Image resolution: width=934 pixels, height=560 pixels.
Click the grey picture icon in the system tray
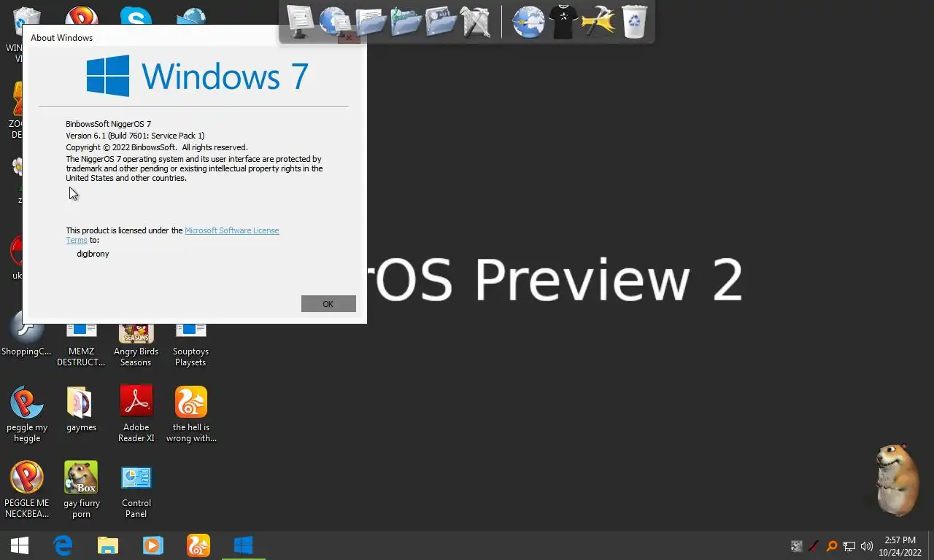click(x=797, y=545)
